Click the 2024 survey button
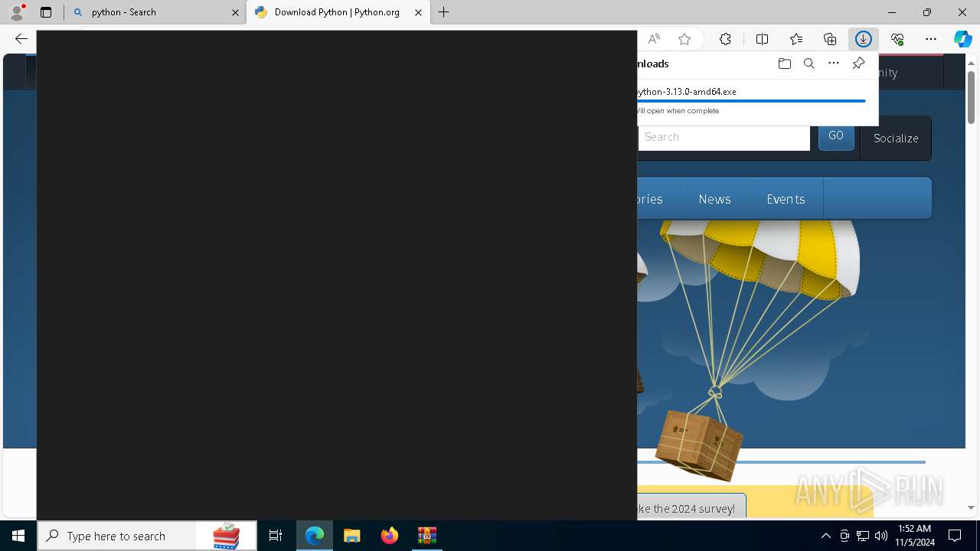The height and width of the screenshot is (551, 980). [691, 507]
